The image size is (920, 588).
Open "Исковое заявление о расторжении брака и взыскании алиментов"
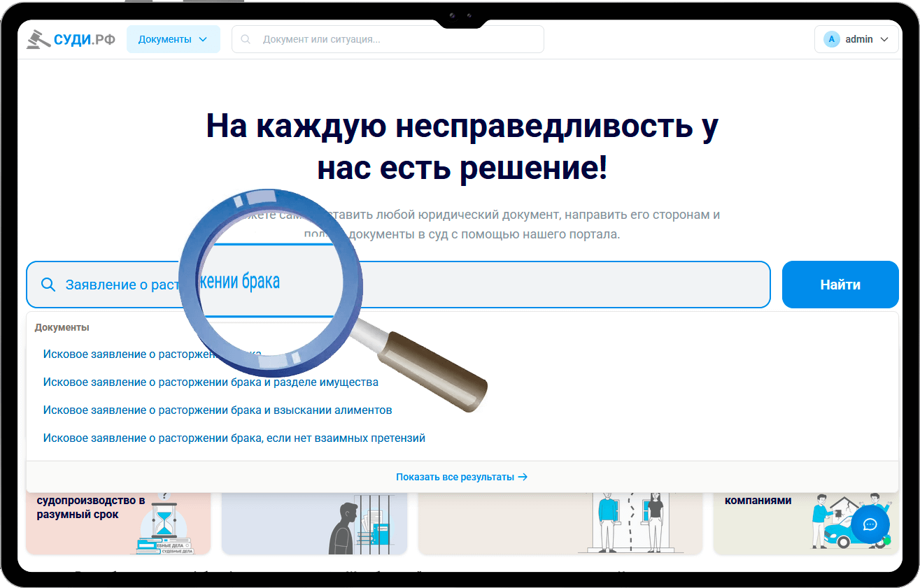click(x=217, y=410)
